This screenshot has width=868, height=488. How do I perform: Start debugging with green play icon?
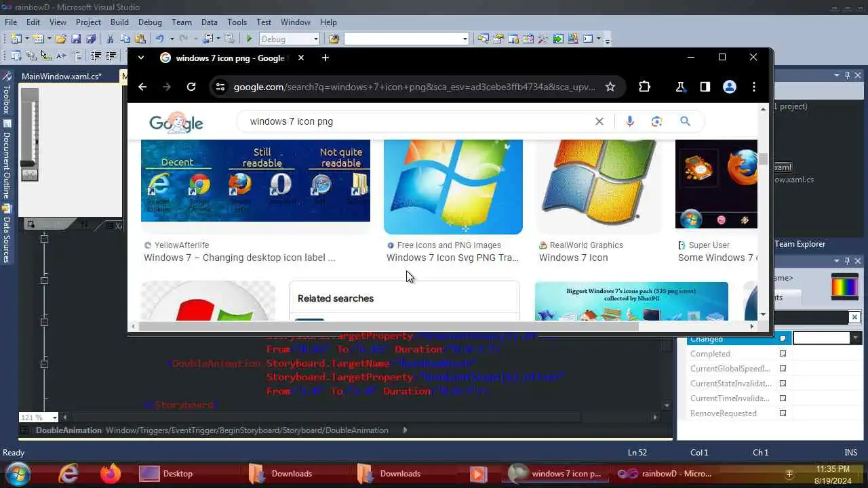tap(250, 39)
